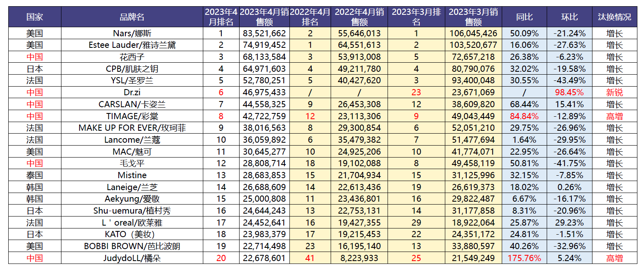Click the 花西子 brand cell
Viewport: 644px width, 266px height.
pos(132,57)
